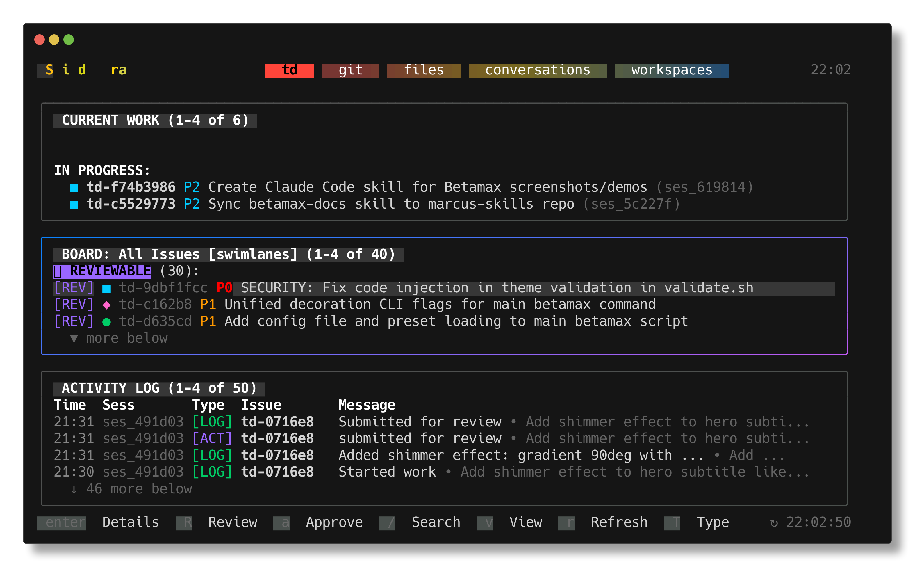Click the [REV] tag on the td-c162b8 row
Viewport: 924px width, 576px height.
pyautogui.click(x=74, y=305)
